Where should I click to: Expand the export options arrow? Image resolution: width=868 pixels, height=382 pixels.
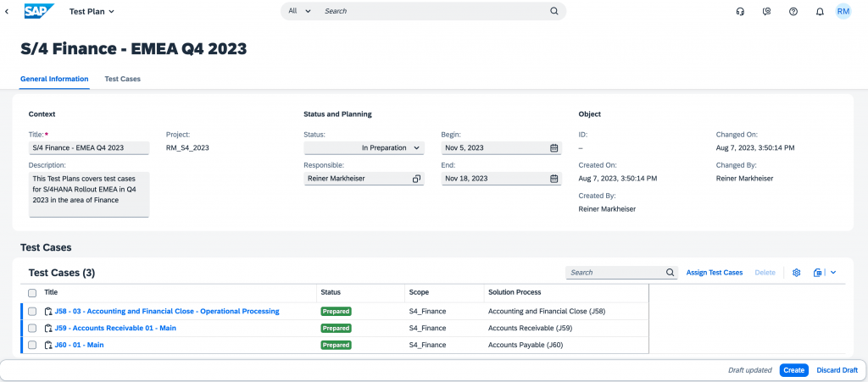pos(833,273)
